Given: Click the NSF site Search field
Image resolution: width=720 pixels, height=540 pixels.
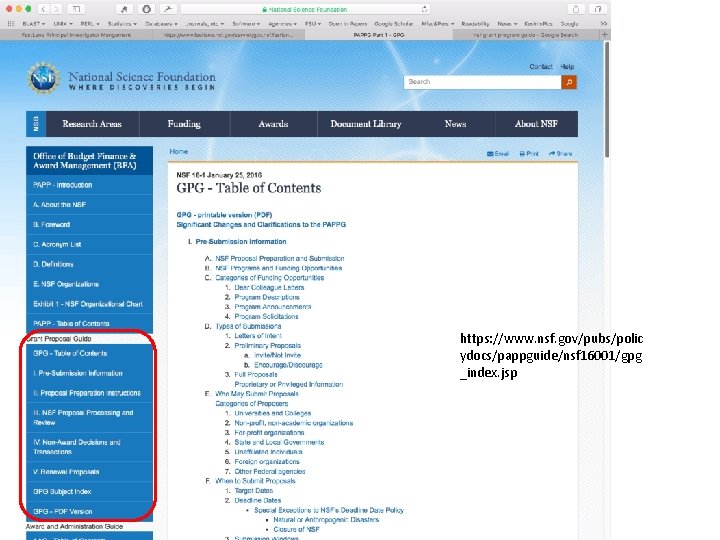Looking at the screenshot, I should click(483, 82).
